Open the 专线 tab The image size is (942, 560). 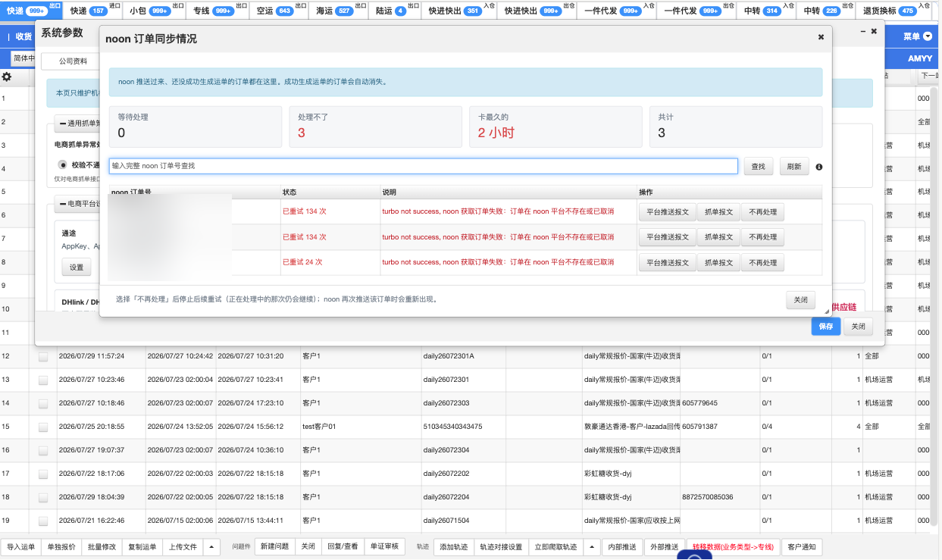(x=218, y=11)
